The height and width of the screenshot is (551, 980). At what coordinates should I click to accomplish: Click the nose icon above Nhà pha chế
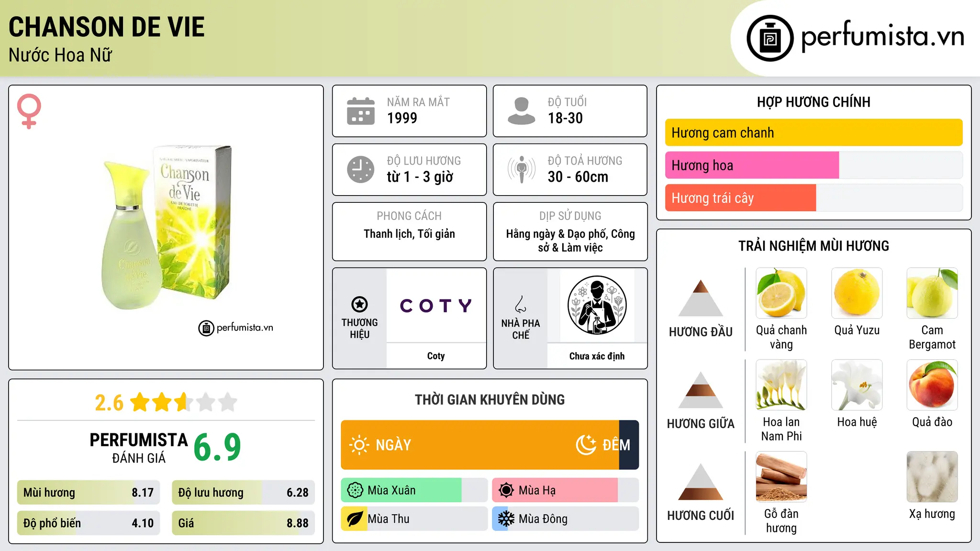[521, 304]
